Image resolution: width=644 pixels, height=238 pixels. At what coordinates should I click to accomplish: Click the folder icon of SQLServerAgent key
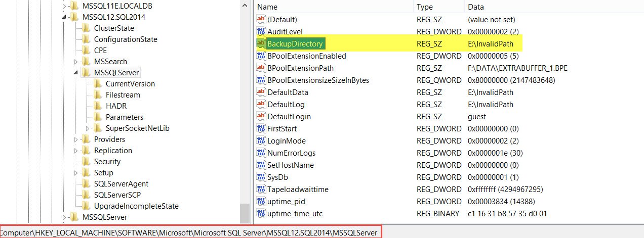86,184
